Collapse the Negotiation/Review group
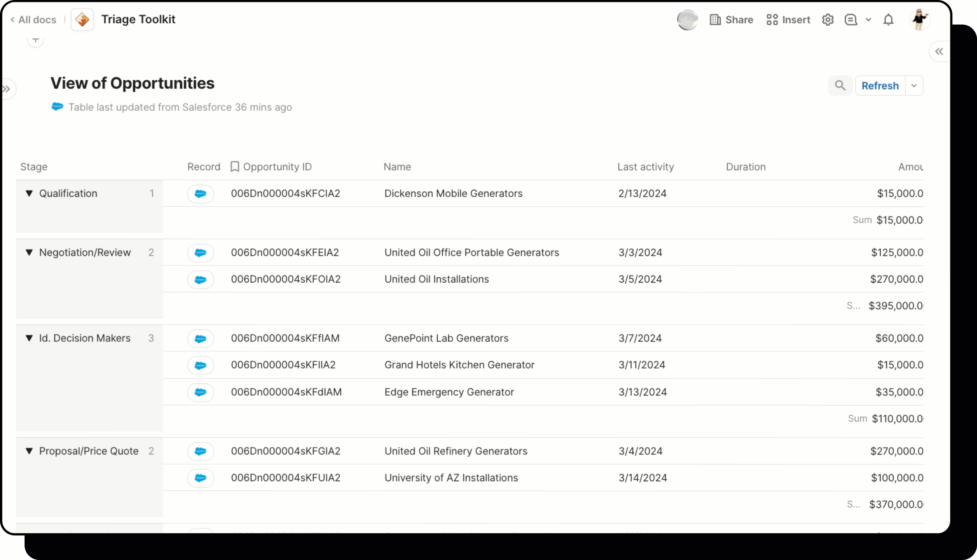977x560 pixels. coord(29,252)
